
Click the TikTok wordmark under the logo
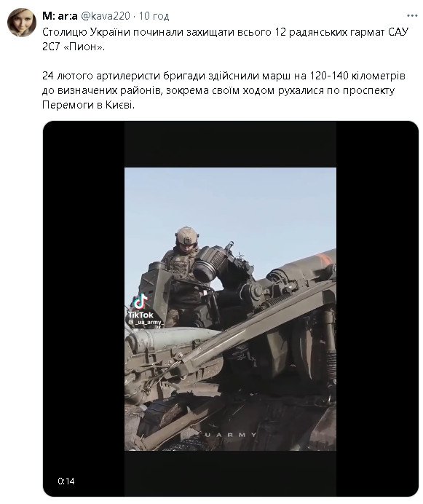(141, 315)
